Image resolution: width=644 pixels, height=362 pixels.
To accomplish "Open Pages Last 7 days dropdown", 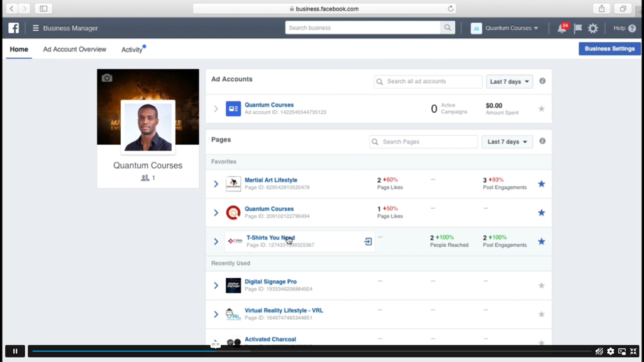I will click(x=507, y=142).
